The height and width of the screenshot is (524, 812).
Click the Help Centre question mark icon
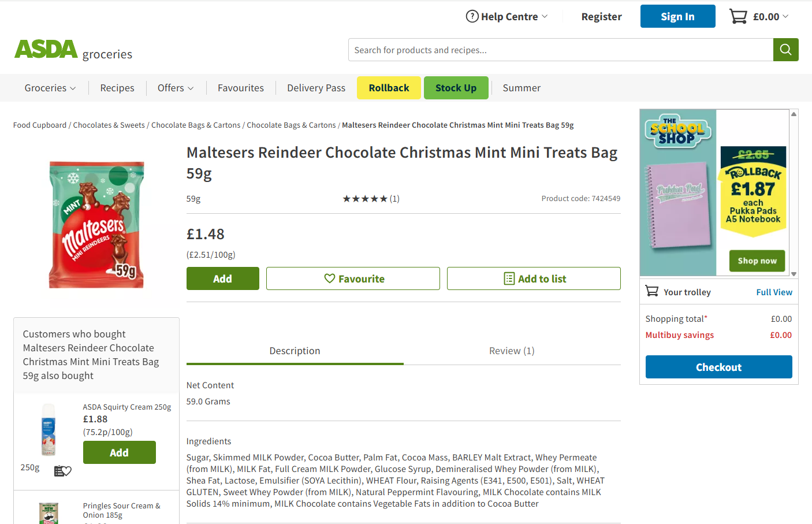point(472,16)
